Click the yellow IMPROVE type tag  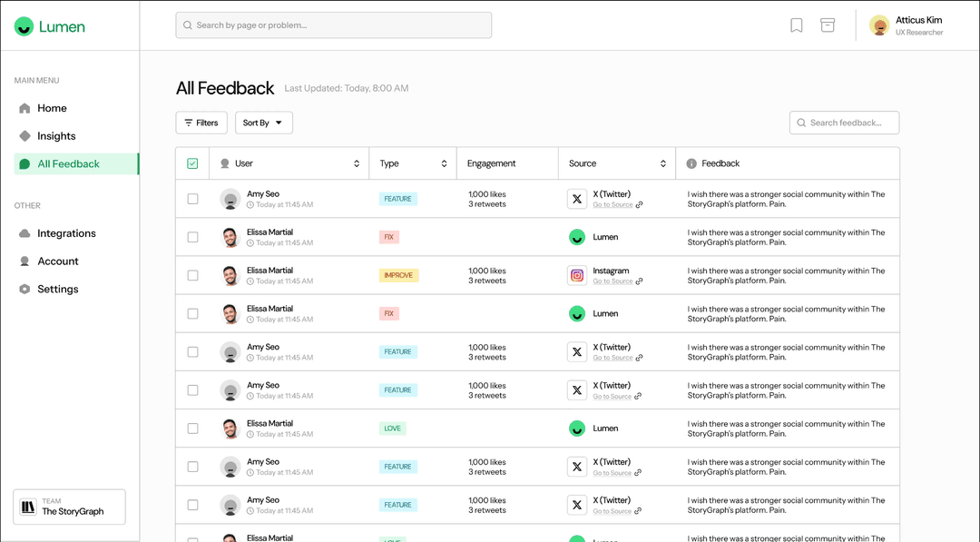click(x=398, y=275)
